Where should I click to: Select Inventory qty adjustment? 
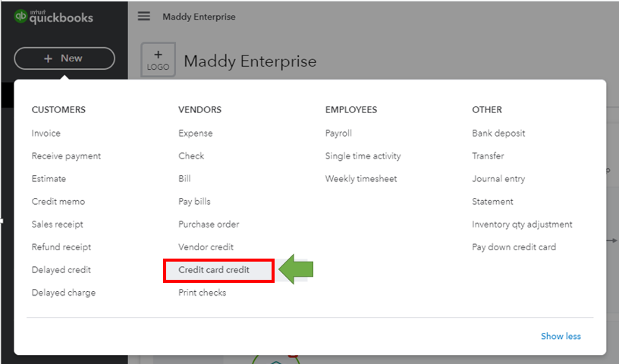pyautogui.click(x=522, y=224)
